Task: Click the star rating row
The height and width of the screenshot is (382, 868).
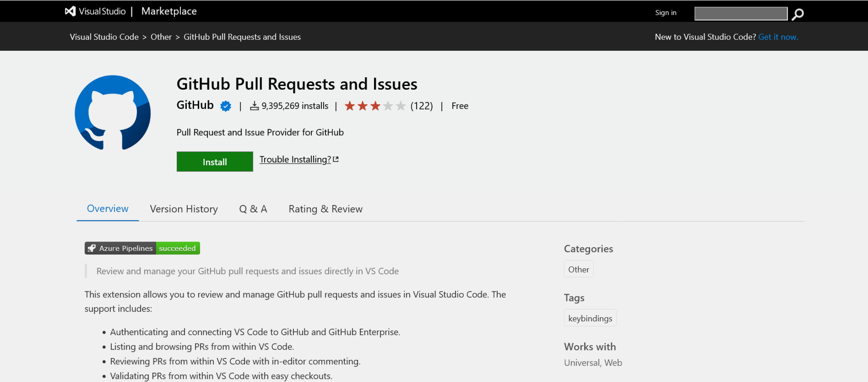Action: pos(375,106)
